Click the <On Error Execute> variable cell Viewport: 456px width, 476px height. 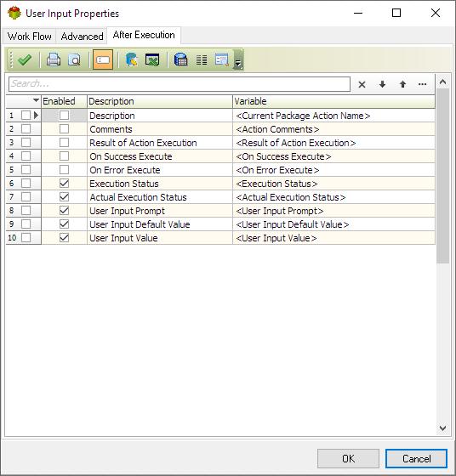[x=333, y=170]
